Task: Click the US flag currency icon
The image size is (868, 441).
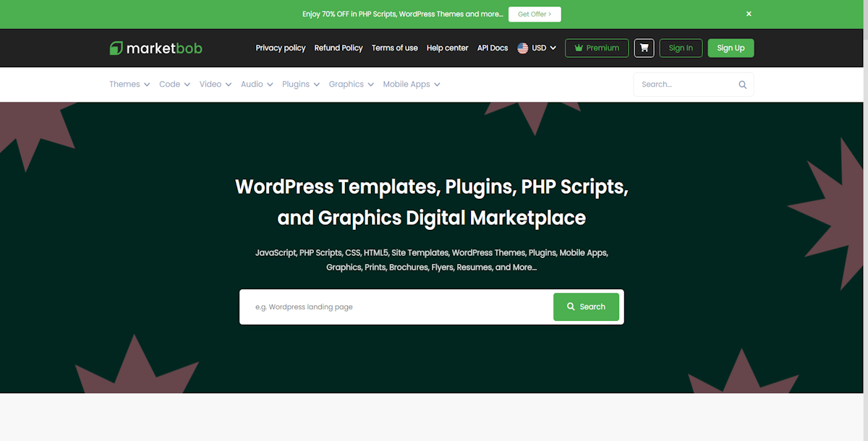Action: [x=523, y=48]
